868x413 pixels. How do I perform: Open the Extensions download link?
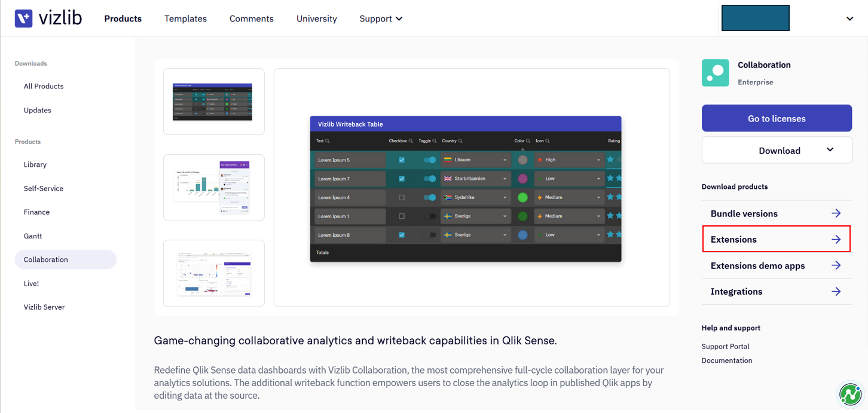777,240
